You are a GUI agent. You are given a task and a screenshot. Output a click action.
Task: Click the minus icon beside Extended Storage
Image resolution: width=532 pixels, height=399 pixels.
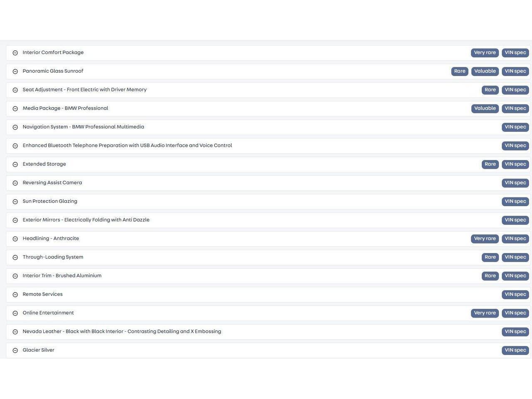(15, 165)
